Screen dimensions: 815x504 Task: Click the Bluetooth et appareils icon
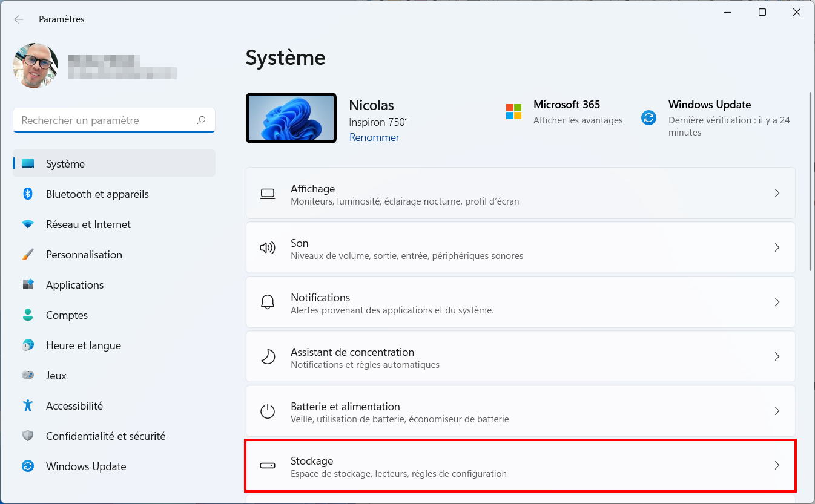28,194
